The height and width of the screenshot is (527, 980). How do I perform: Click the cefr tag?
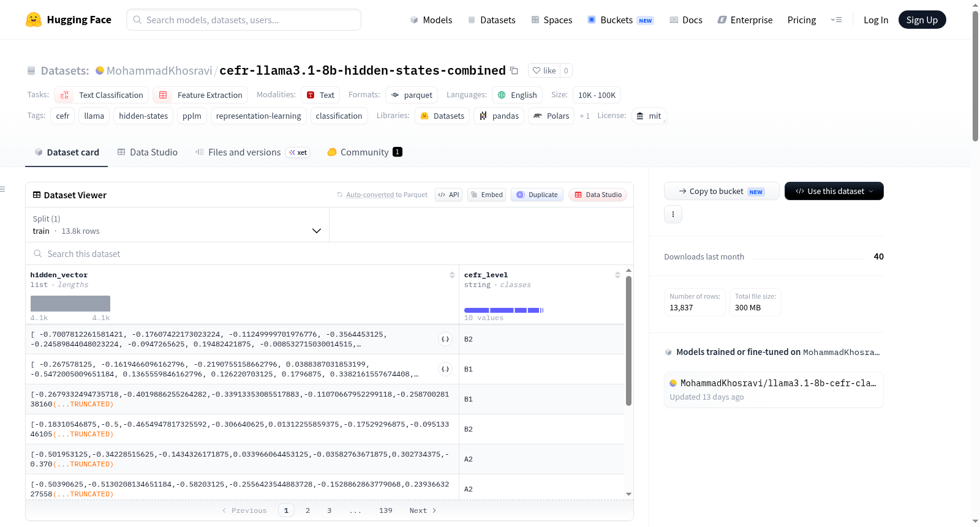coord(62,116)
